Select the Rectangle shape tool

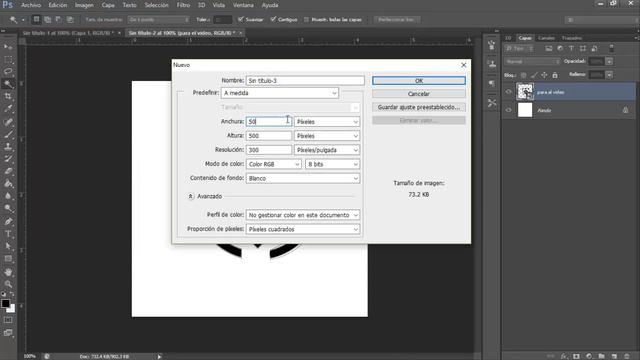tap(8, 259)
